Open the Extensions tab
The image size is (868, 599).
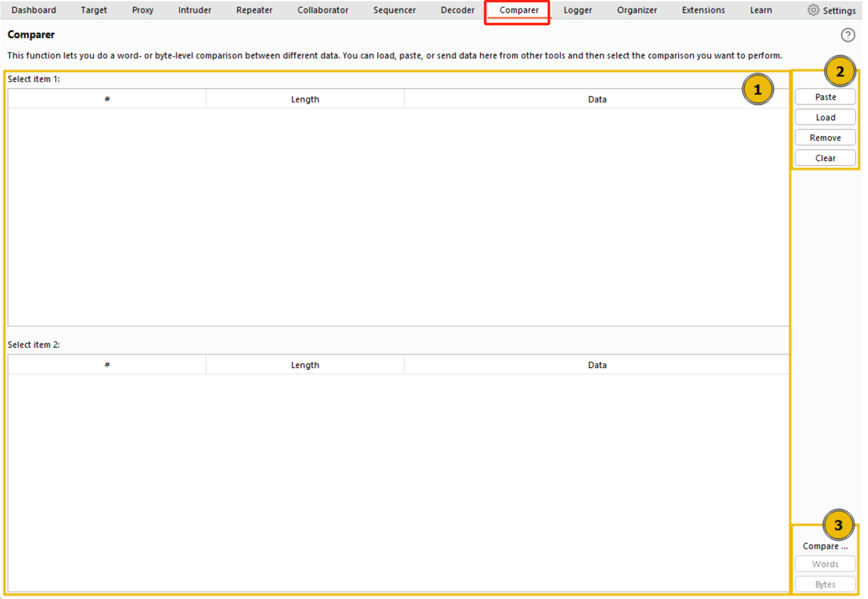click(x=703, y=10)
